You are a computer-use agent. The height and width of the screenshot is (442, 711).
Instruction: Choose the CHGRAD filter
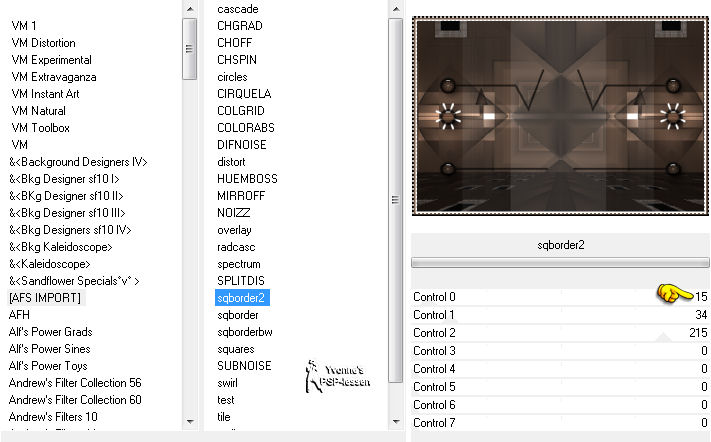pyautogui.click(x=240, y=26)
